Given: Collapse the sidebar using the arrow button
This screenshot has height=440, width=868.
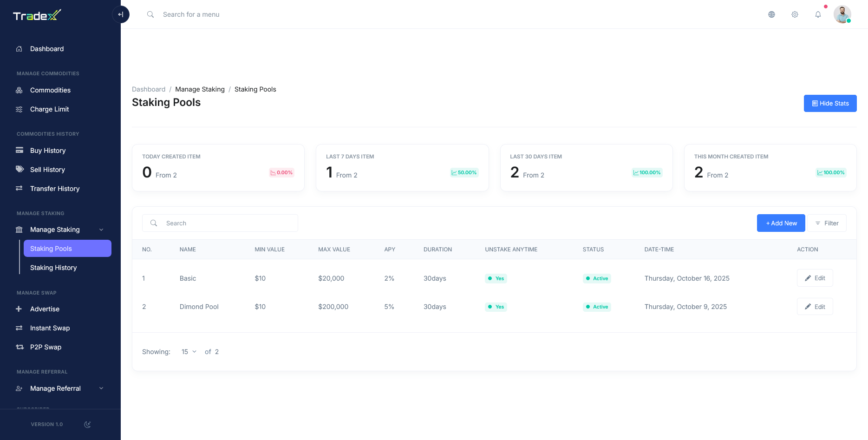Looking at the screenshot, I should pos(121,14).
